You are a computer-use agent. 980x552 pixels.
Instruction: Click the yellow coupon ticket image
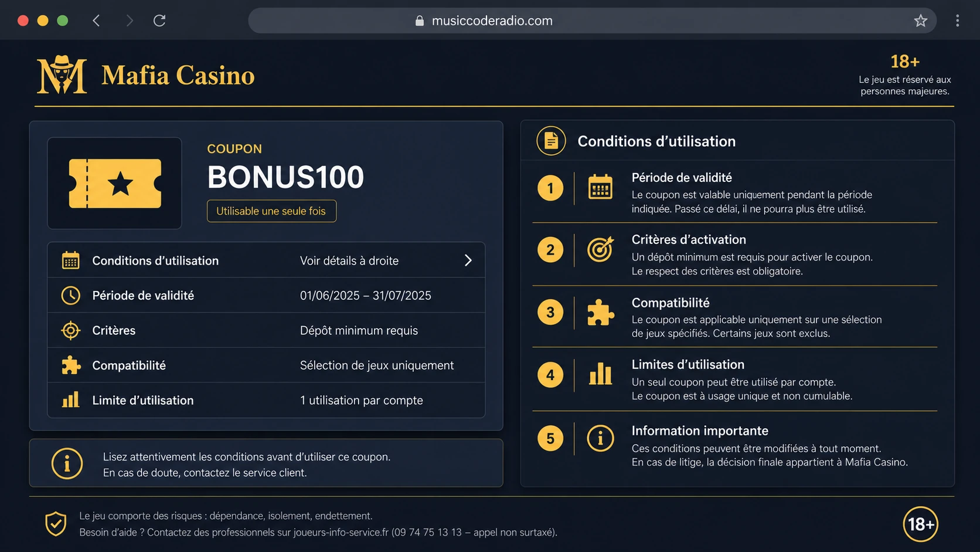coord(115,183)
